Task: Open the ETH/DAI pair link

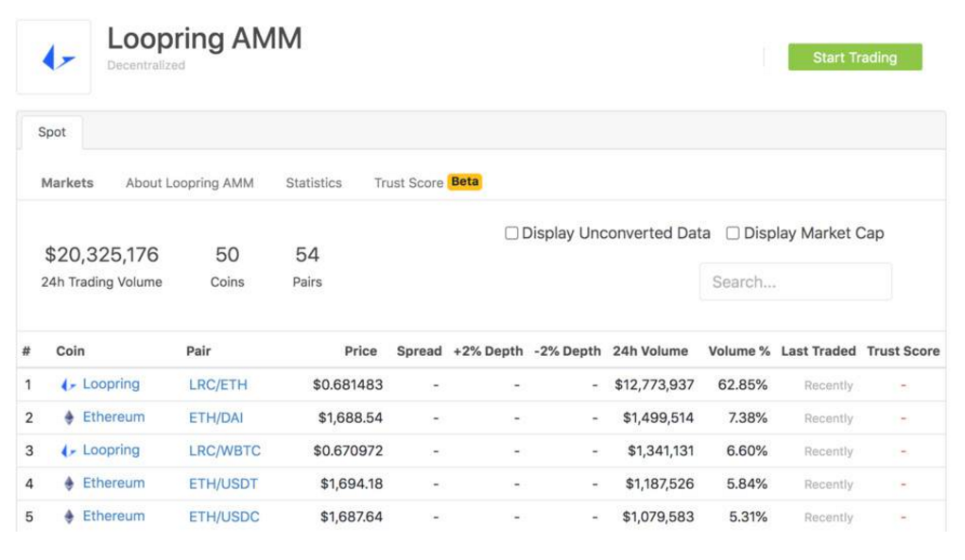Action: (216, 418)
